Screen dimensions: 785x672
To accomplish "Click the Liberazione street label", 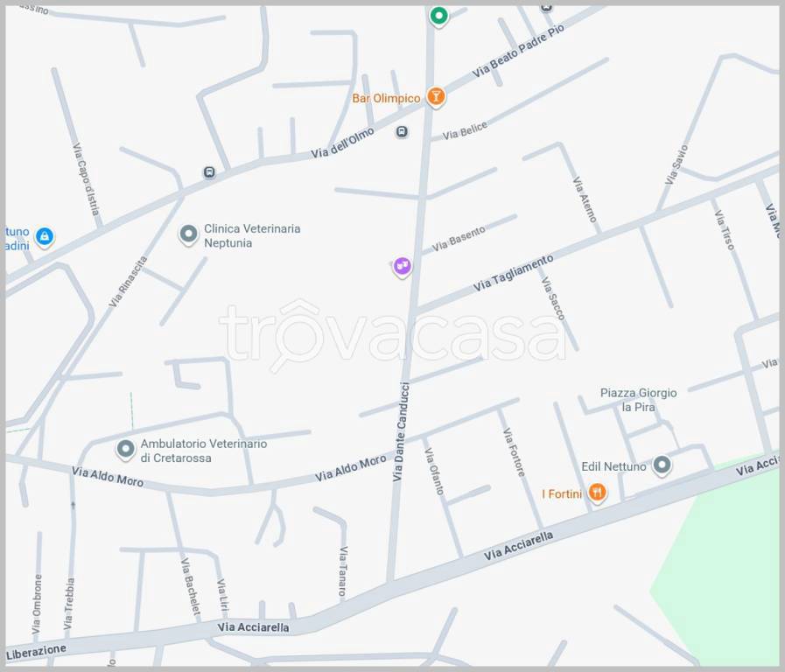I will [x=36, y=652].
